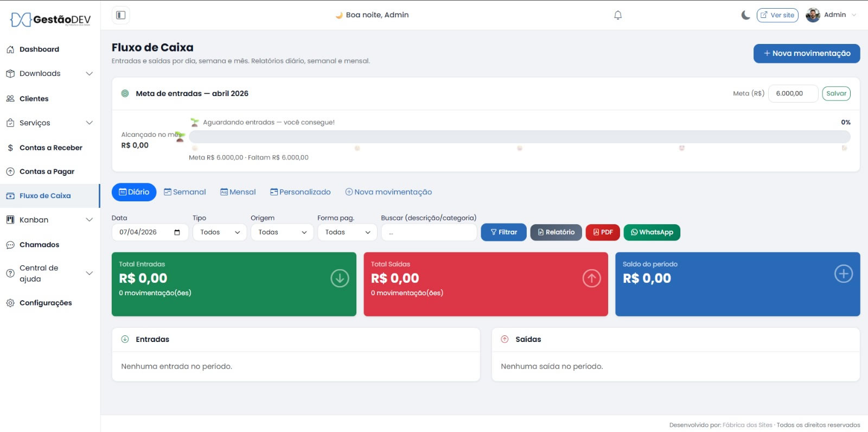
Task: Click plus icon on Saldo do período card
Action: 843,274
